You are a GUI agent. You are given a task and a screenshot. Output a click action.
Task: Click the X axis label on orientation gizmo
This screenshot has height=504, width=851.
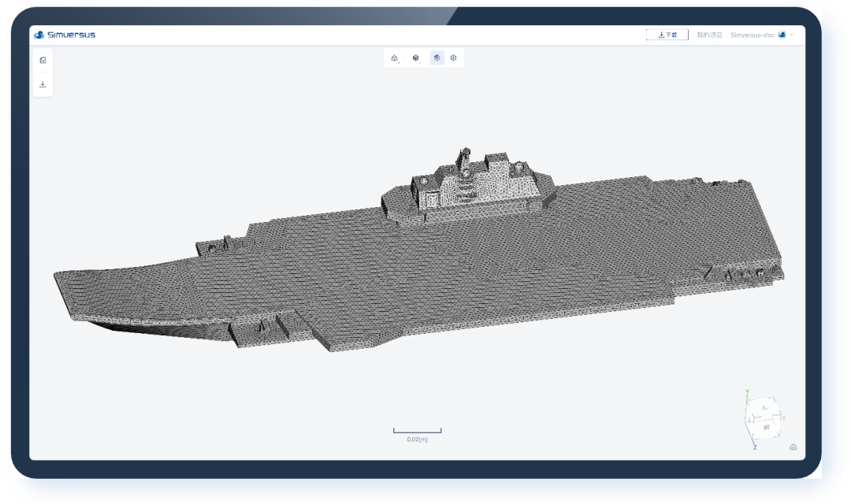pos(784,417)
